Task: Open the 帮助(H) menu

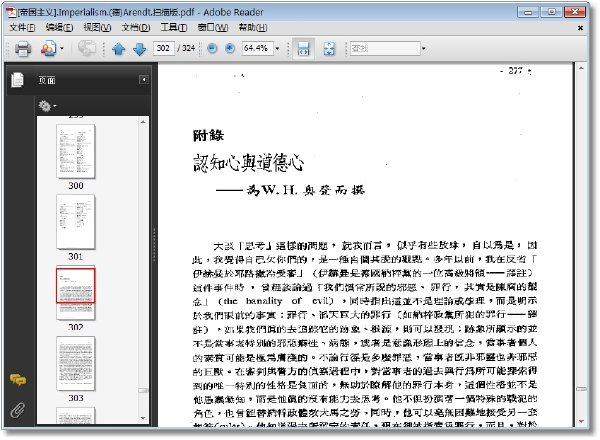Action: click(x=253, y=28)
